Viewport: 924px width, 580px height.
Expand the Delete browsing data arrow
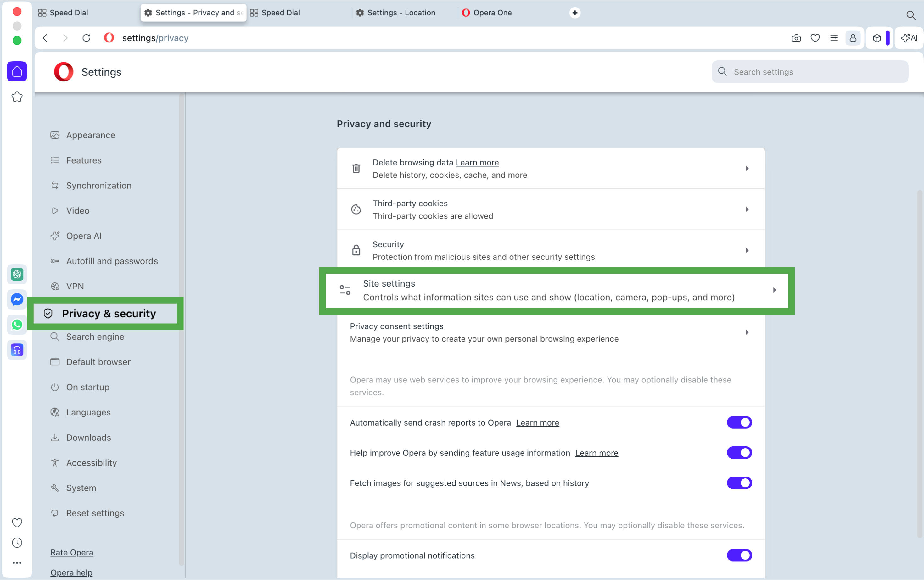click(x=747, y=168)
